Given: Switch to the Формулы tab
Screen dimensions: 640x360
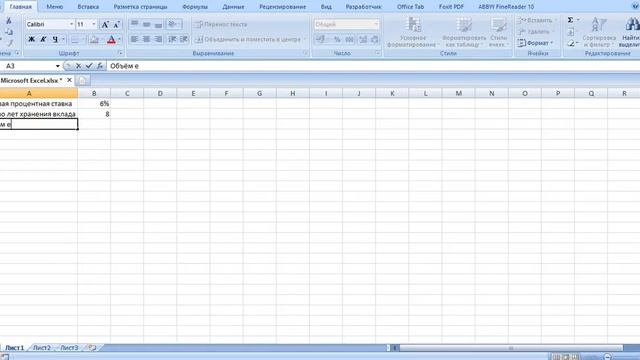Looking at the screenshot, I should click(195, 7).
